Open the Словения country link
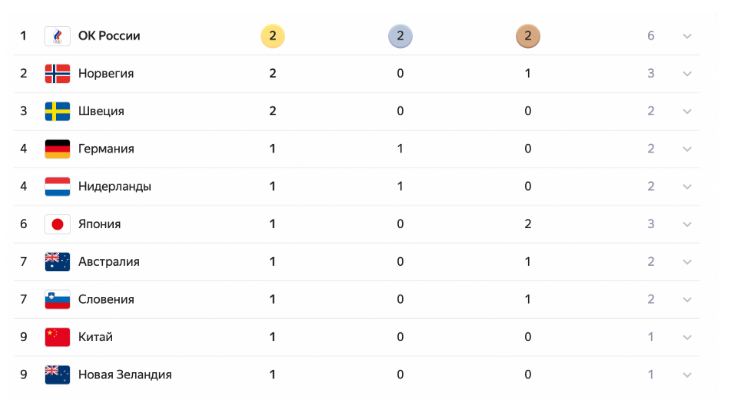 (x=106, y=299)
